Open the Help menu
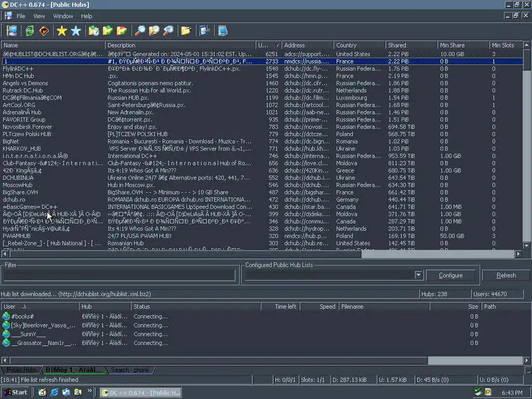Viewport: 532px width, 399px height. click(x=87, y=16)
